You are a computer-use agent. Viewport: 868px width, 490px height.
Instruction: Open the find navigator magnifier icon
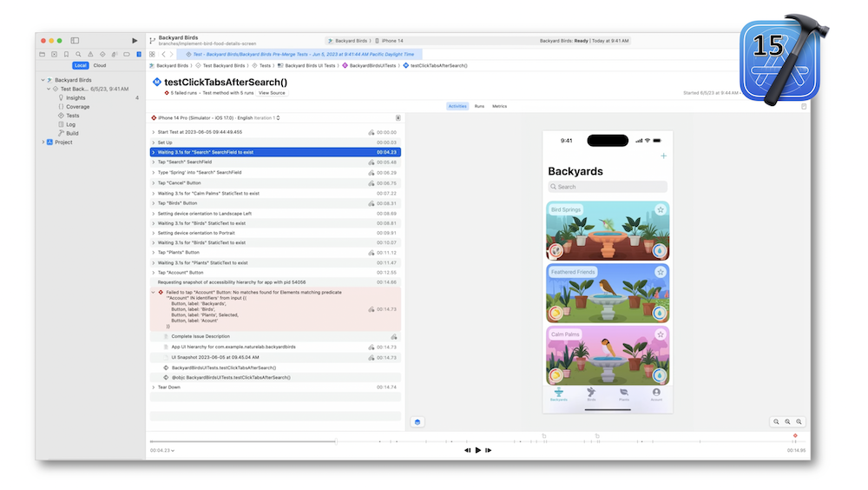point(78,55)
